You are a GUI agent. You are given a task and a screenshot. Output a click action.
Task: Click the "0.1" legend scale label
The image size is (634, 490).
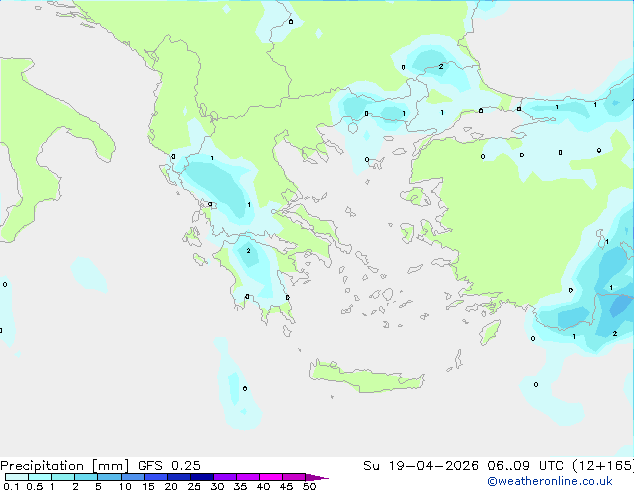click(x=11, y=486)
